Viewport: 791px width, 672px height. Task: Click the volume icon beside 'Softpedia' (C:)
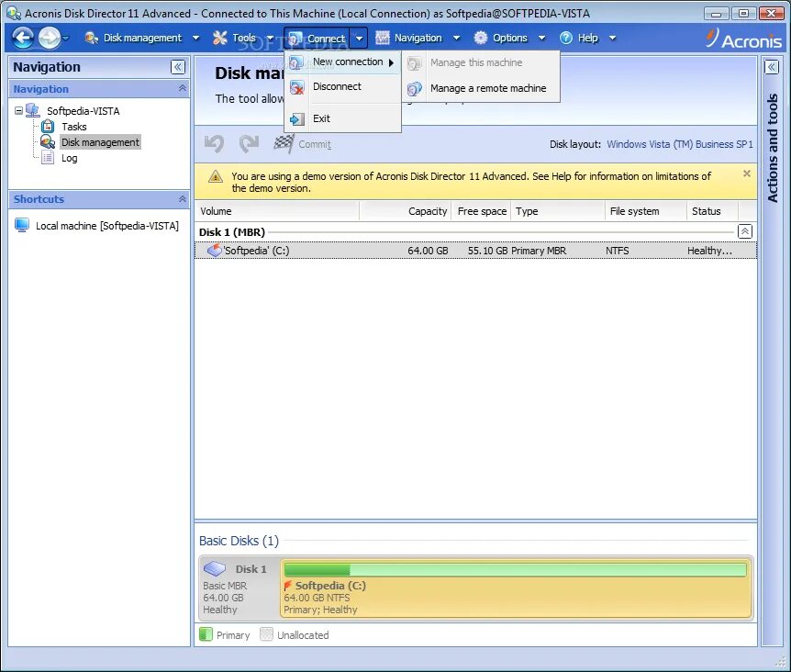point(215,251)
